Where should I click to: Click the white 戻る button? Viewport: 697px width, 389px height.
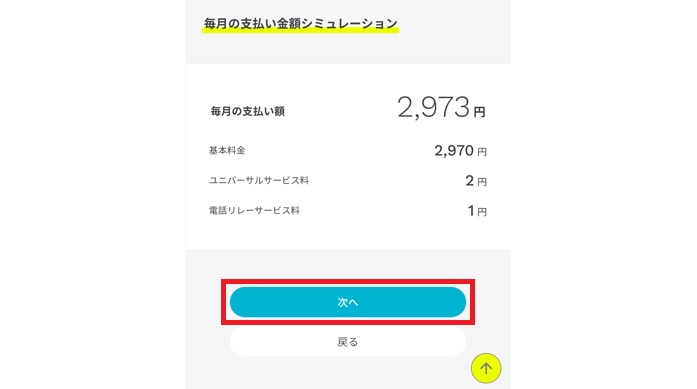(348, 342)
